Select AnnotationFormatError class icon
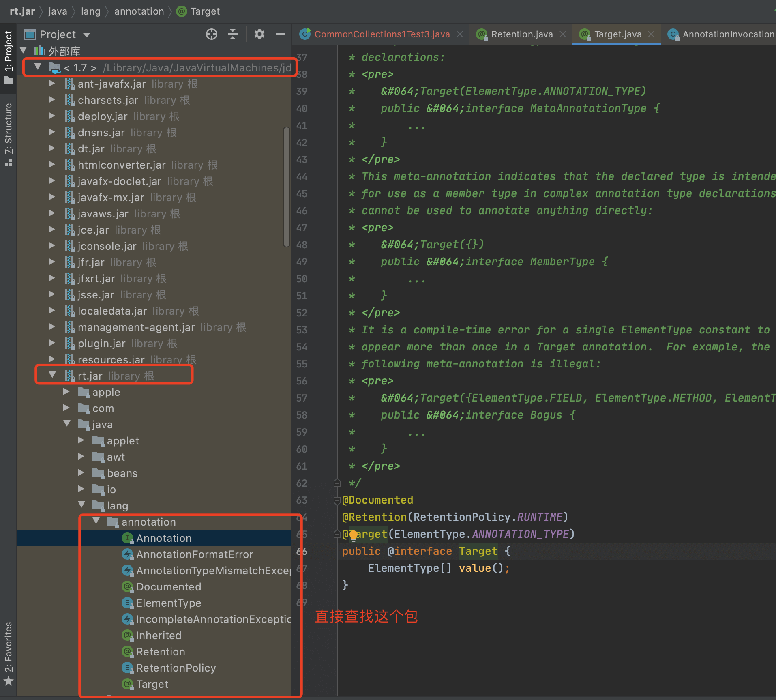Screen dimensions: 776x700 pyautogui.click(x=127, y=554)
